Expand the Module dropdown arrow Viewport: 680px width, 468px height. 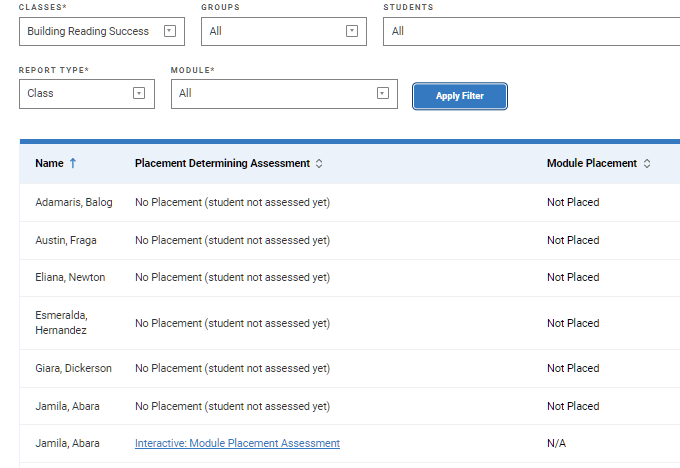(382, 93)
